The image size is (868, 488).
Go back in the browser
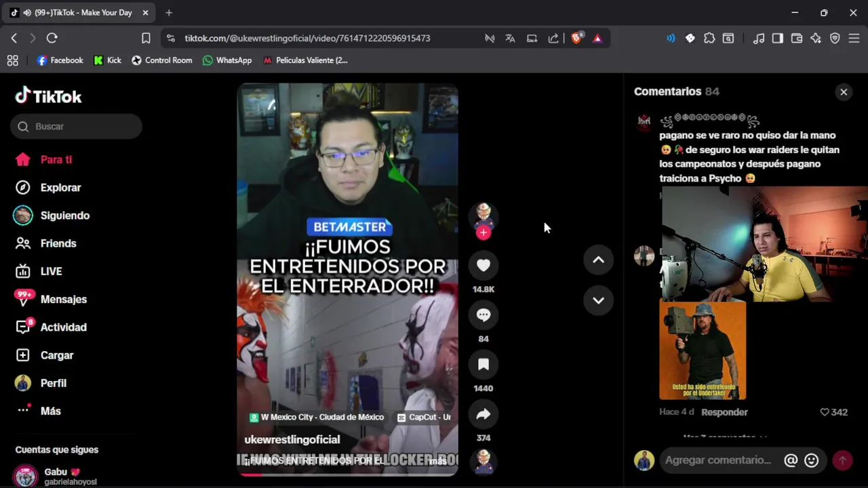tap(14, 38)
